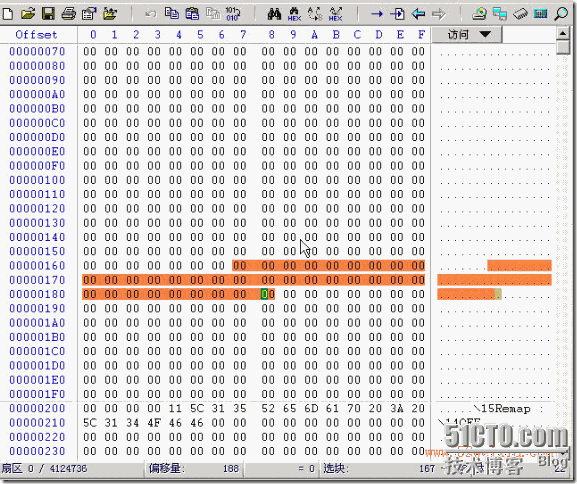This screenshot has height=484, width=577.
Task: Click column header A
Action: 314,35
